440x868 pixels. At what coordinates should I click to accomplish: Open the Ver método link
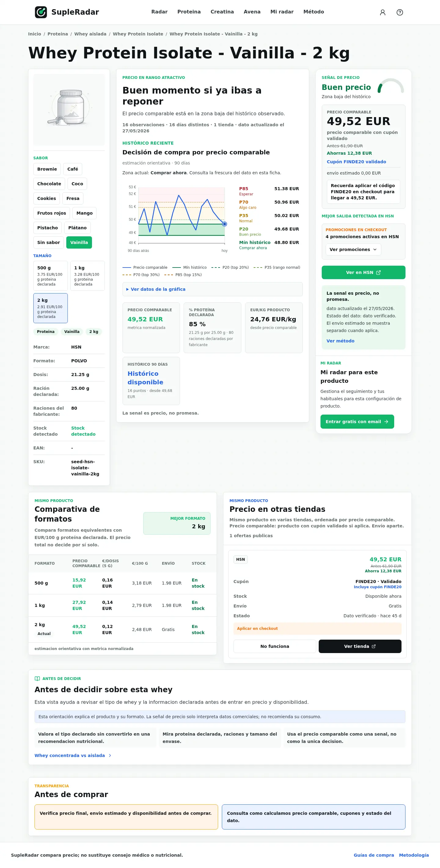(x=340, y=341)
